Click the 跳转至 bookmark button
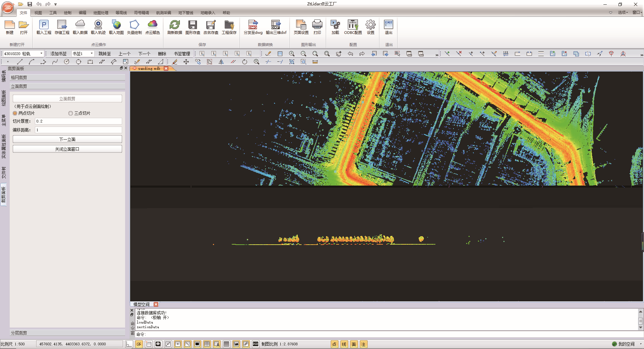This screenshot has width=644, height=349. [x=105, y=54]
